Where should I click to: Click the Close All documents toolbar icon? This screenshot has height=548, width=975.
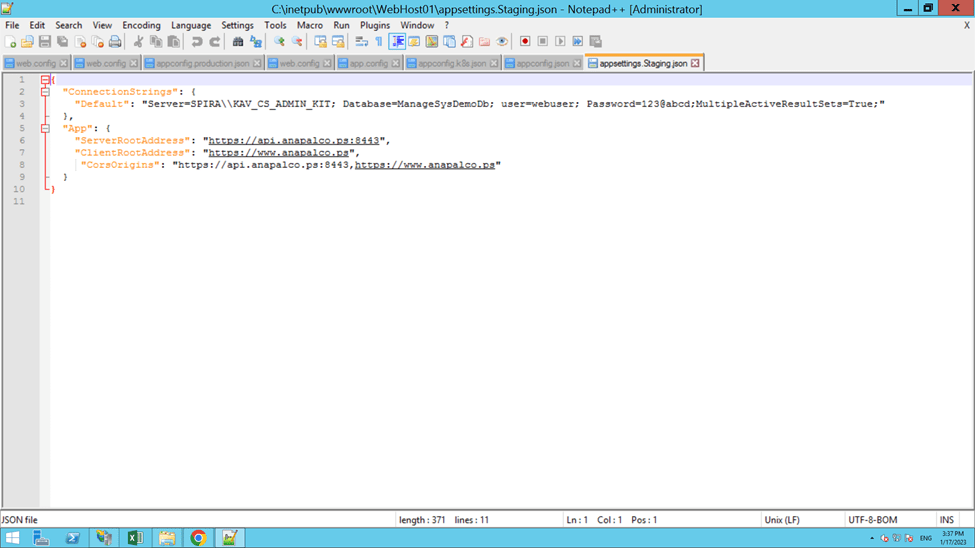click(x=98, y=42)
